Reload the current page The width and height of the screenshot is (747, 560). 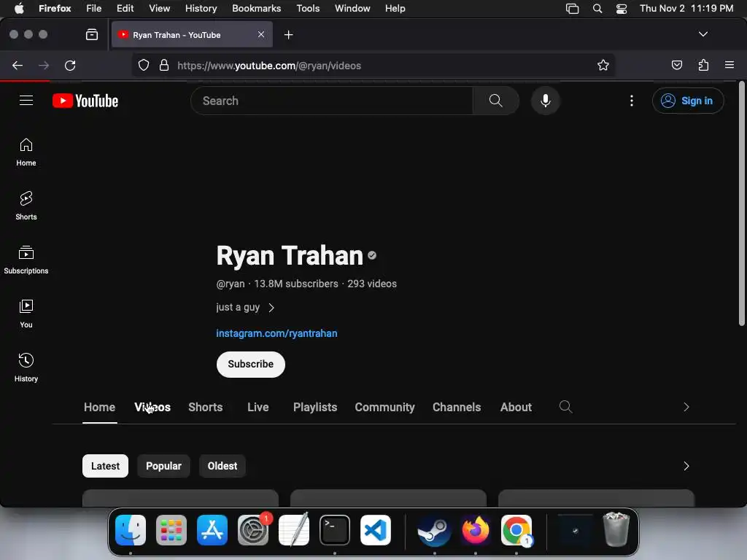70,65
